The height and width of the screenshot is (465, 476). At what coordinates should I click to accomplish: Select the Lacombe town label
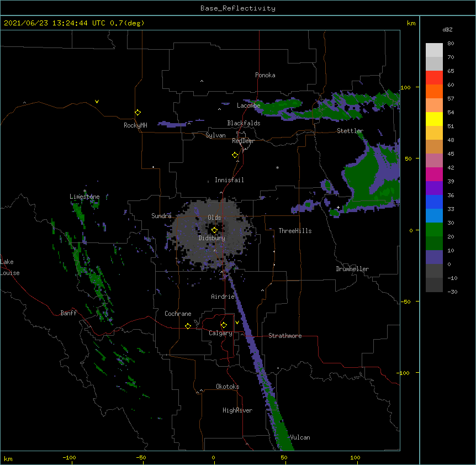coord(248,105)
